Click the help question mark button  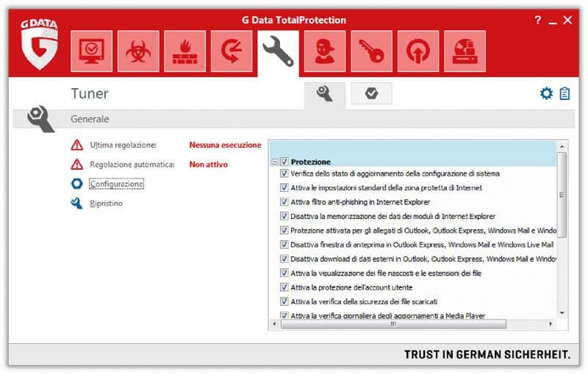pyautogui.click(x=538, y=21)
